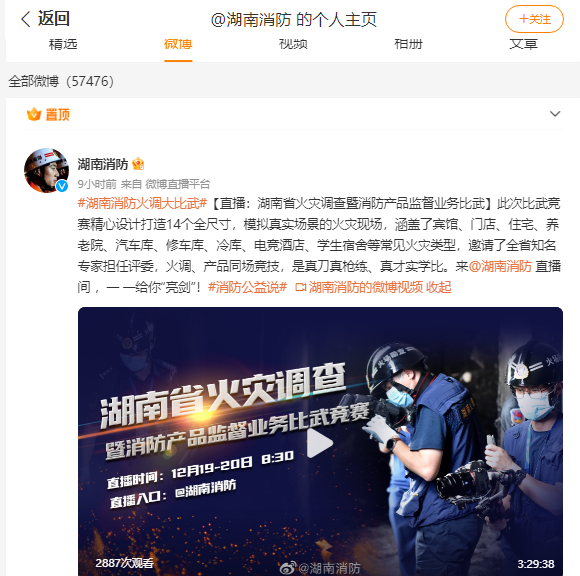Screen dimensions: 580x576
Task: Select the 微博 tab
Action: point(178,44)
